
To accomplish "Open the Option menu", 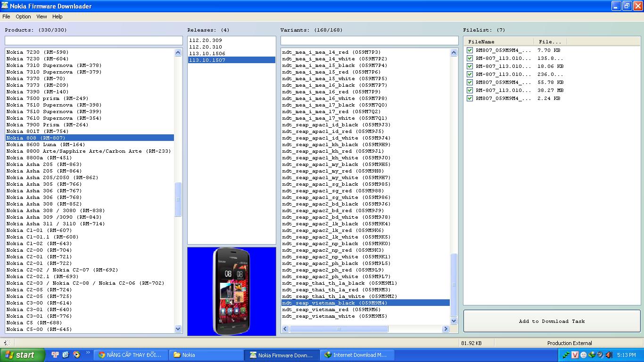I will [23, 16].
